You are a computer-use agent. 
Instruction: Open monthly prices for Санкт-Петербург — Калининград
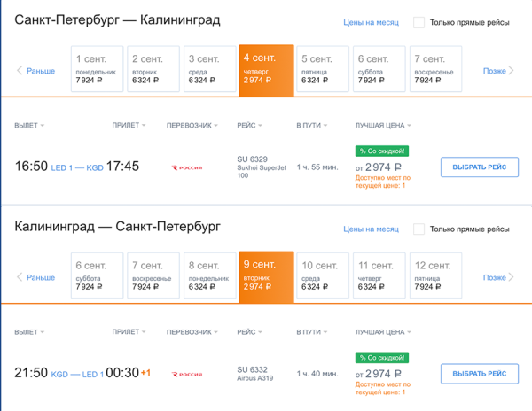(x=371, y=23)
